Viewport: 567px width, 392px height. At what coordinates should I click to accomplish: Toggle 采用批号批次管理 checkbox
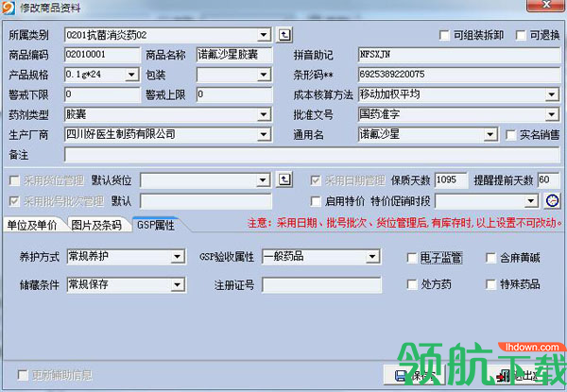(14, 201)
